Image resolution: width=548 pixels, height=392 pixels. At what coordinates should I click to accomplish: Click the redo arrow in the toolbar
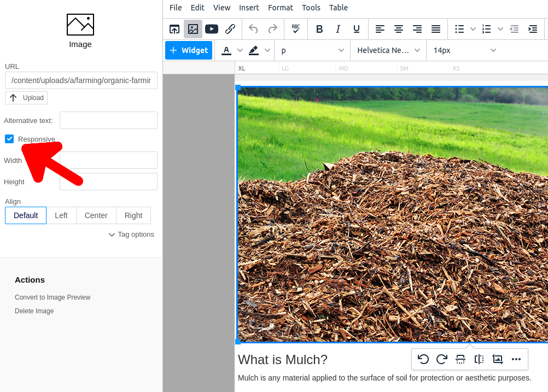click(272, 29)
